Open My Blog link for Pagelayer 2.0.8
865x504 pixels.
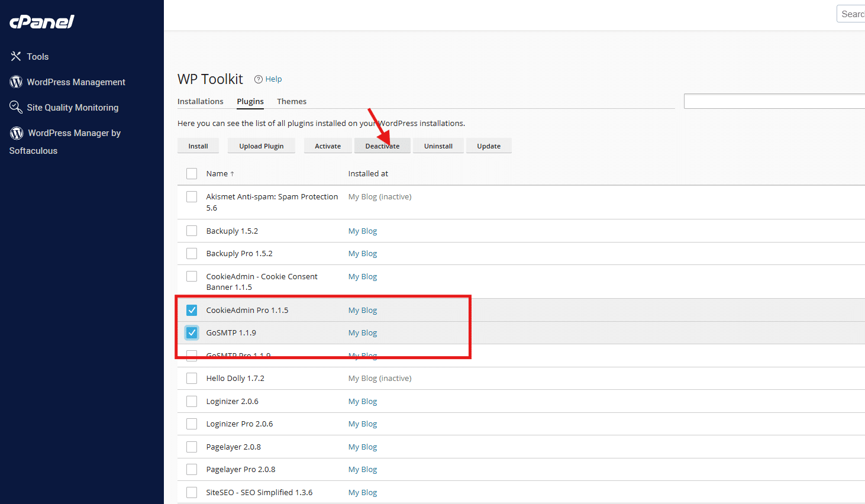tap(362, 447)
